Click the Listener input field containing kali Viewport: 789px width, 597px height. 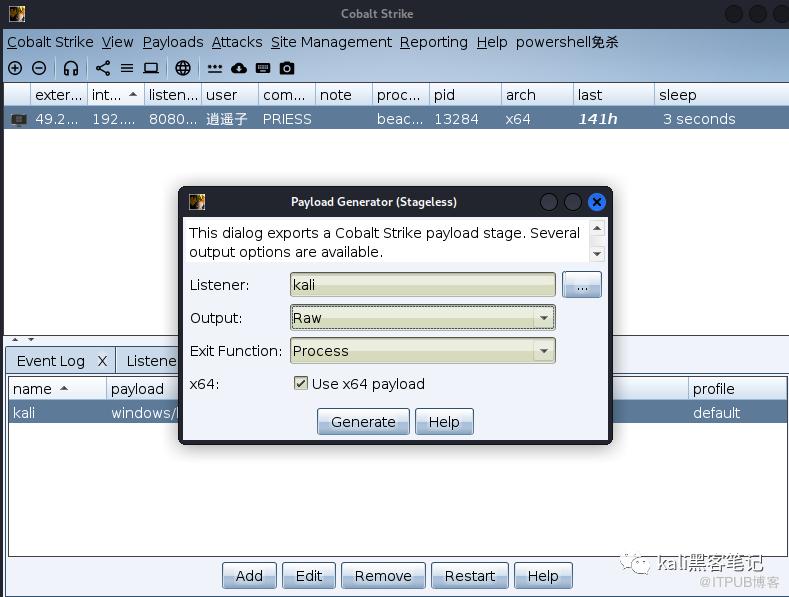coord(423,284)
